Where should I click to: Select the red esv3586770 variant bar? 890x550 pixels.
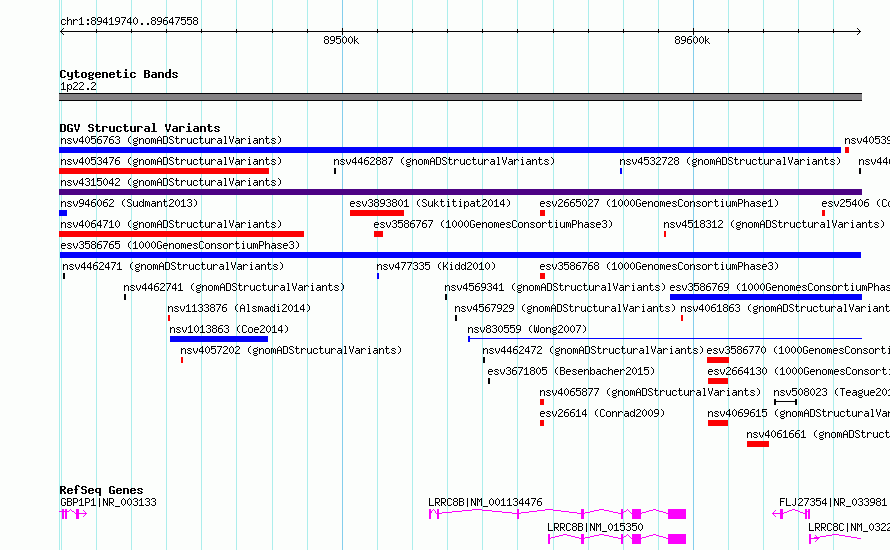717,360
